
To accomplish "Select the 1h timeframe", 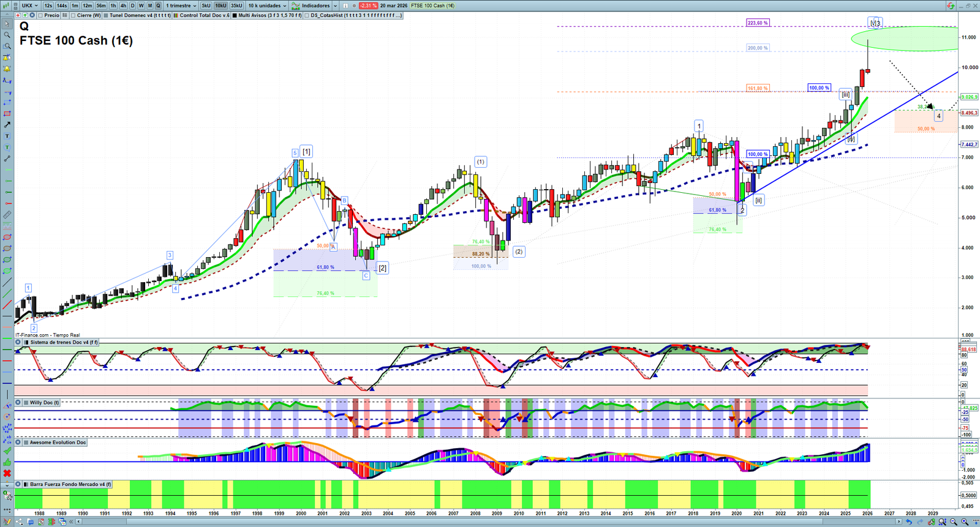I will tap(113, 6).
